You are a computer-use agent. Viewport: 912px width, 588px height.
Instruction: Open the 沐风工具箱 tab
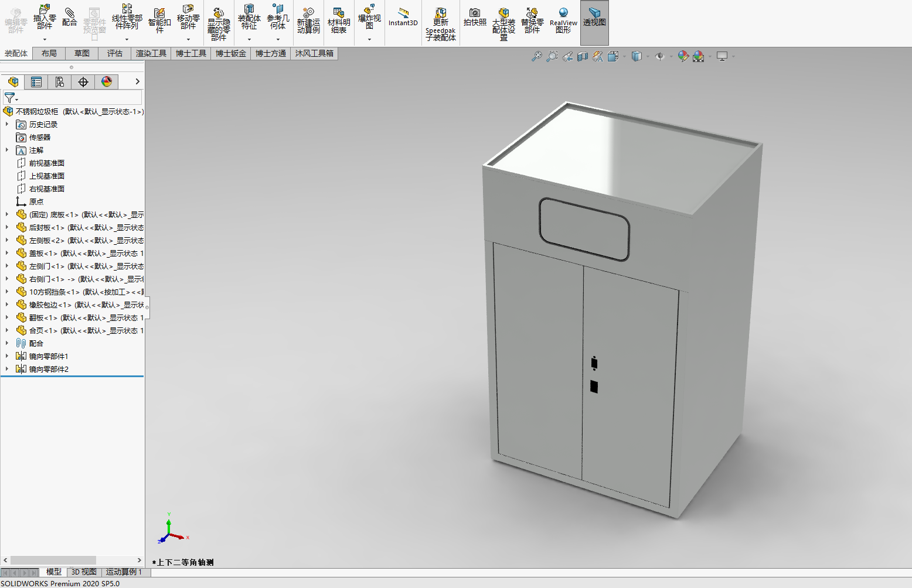(x=314, y=53)
